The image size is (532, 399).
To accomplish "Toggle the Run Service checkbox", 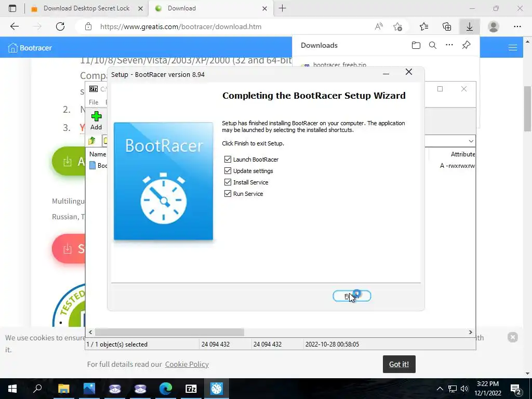I will pyautogui.click(x=228, y=194).
